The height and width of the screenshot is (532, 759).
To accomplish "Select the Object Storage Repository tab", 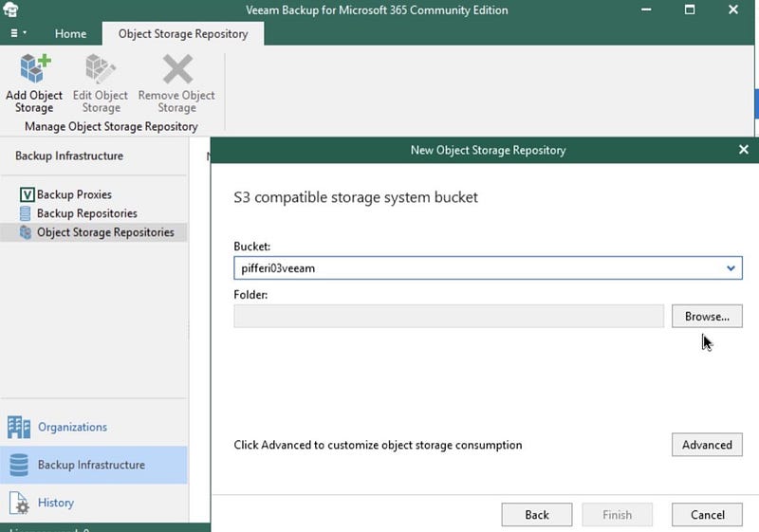I will pos(183,34).
